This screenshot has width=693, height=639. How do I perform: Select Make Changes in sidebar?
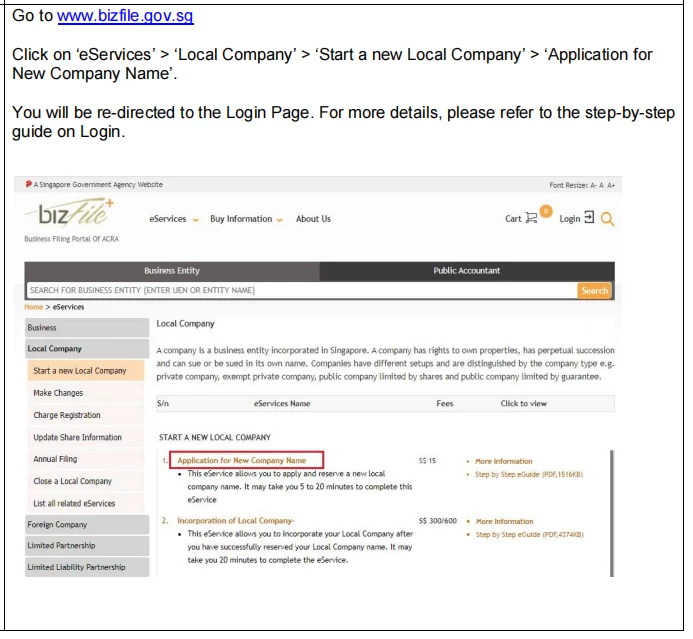pos(86,393)
